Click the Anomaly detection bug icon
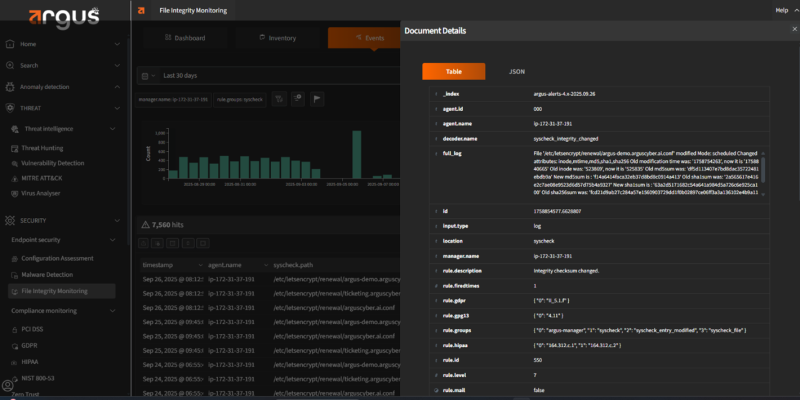This screenshot has width=800, height=400. (x=10, y=86)
